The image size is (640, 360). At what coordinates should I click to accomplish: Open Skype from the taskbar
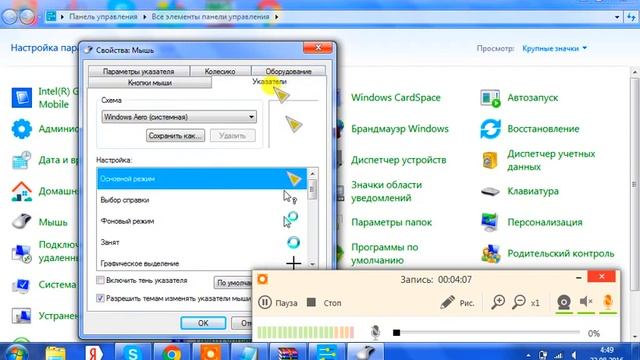click(133, 352)
